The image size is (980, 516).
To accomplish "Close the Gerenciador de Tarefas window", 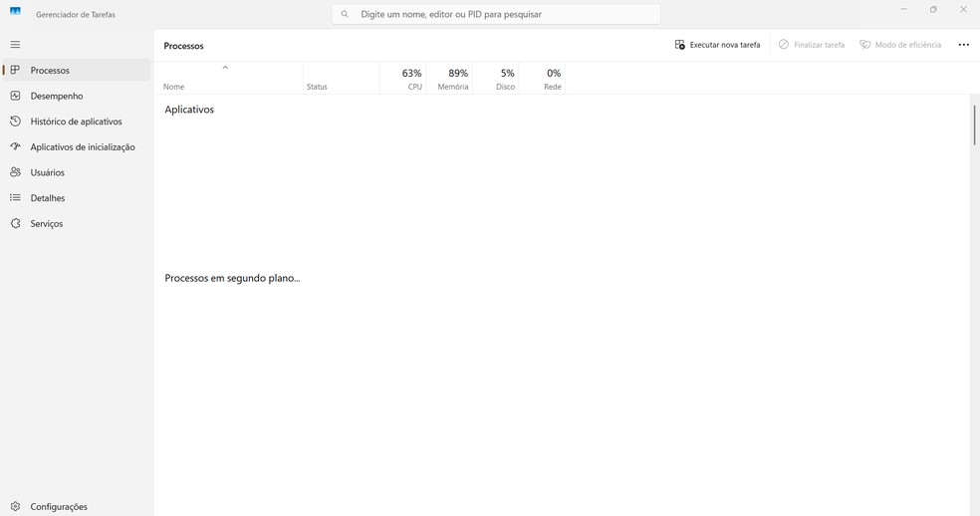I will pyautogui.click(x=963, y=9).
